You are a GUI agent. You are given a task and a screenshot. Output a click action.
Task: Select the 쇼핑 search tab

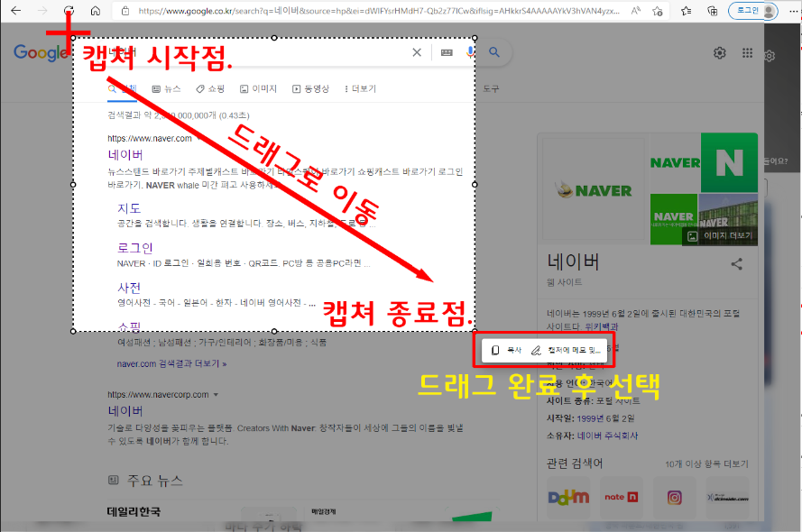pyautogui.click(x=210, y=89)
